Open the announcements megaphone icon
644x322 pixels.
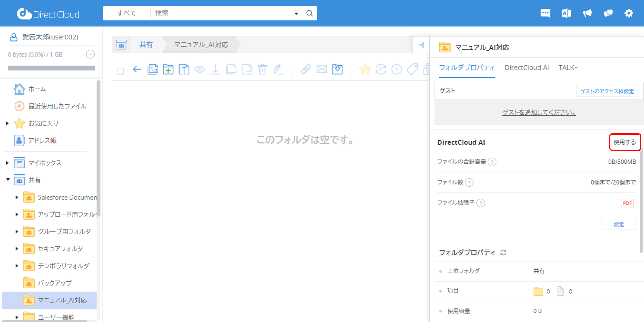coord(587,13)
